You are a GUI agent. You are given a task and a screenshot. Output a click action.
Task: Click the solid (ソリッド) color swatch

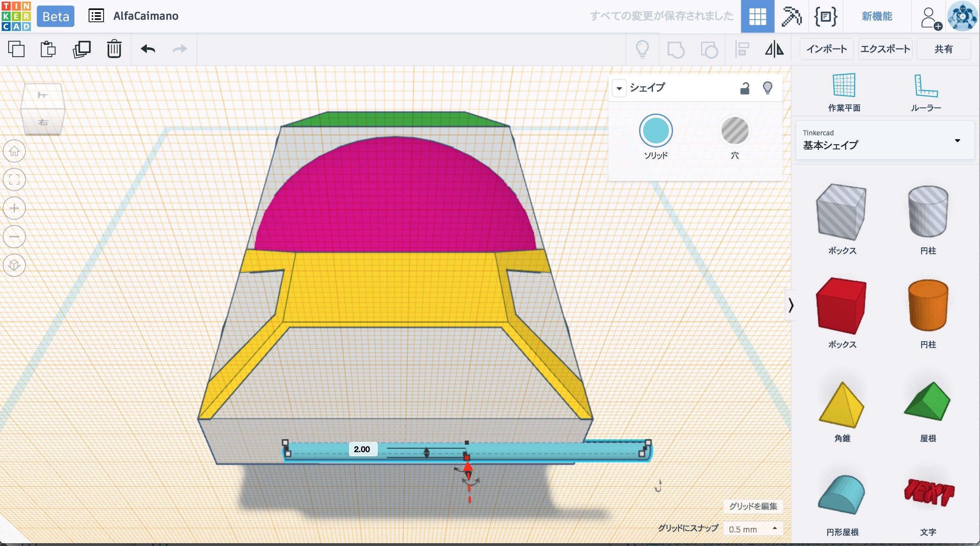(655, 131)
